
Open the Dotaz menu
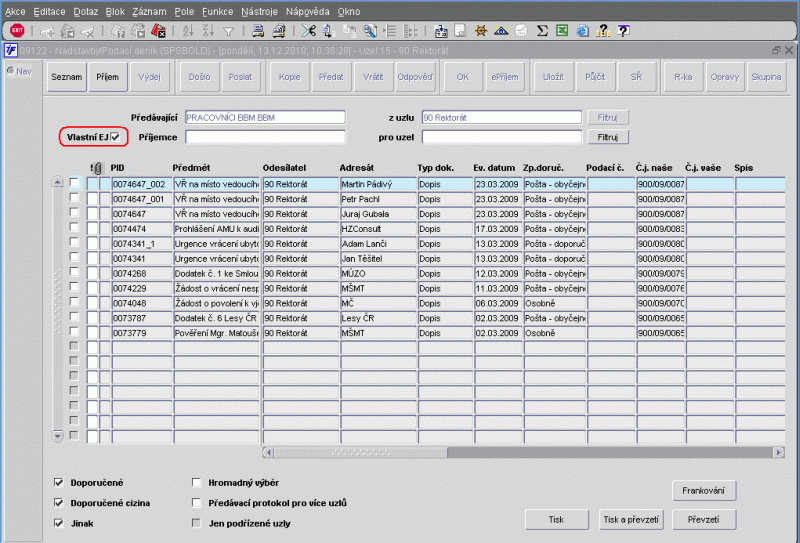(x=85, y=11)
